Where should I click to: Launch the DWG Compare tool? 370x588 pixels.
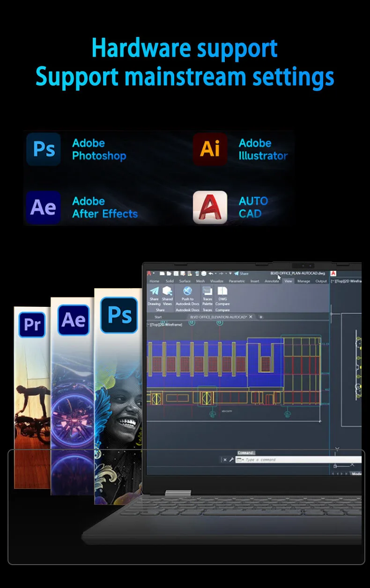point(222,295)
